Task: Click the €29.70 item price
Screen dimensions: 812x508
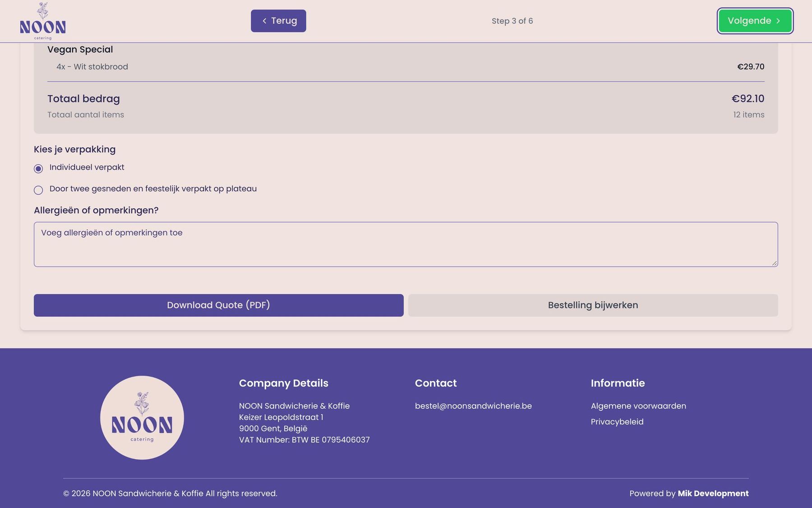Action: pyautogui.click(x=751, y=67)
